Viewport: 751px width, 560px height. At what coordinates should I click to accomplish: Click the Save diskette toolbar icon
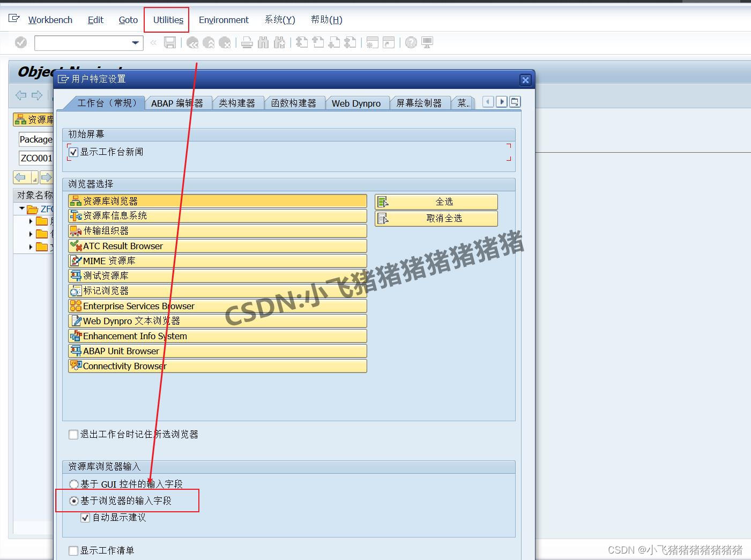170,42
